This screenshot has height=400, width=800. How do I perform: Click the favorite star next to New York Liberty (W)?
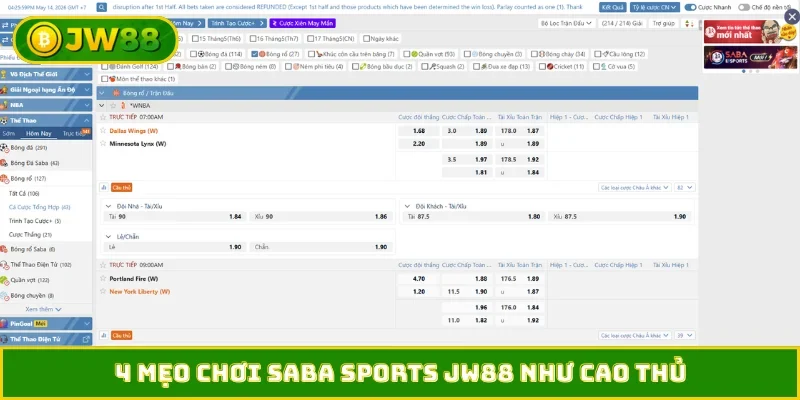click(103, 291)
